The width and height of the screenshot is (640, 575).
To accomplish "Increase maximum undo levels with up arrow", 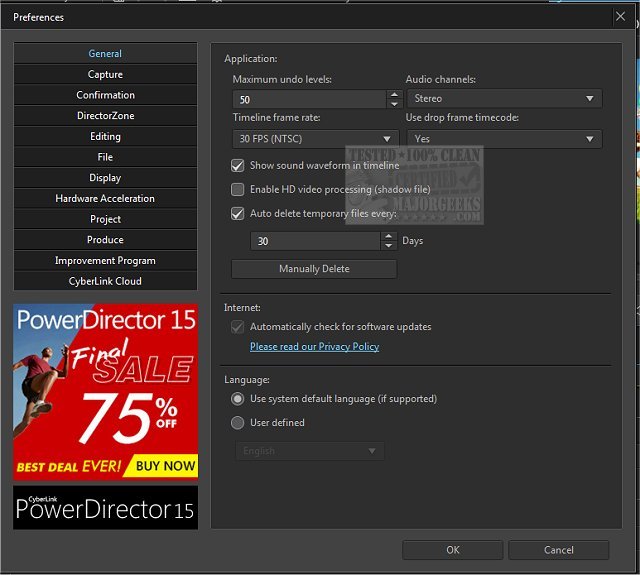I will [x=393, y=94].
